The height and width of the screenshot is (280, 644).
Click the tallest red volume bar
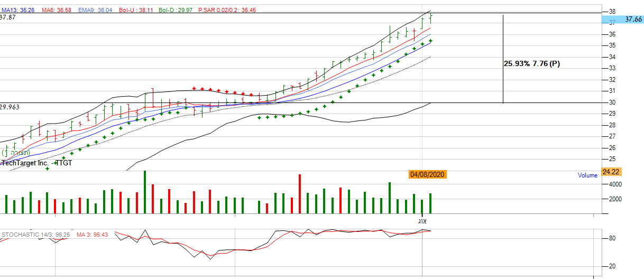coord(300,194)
